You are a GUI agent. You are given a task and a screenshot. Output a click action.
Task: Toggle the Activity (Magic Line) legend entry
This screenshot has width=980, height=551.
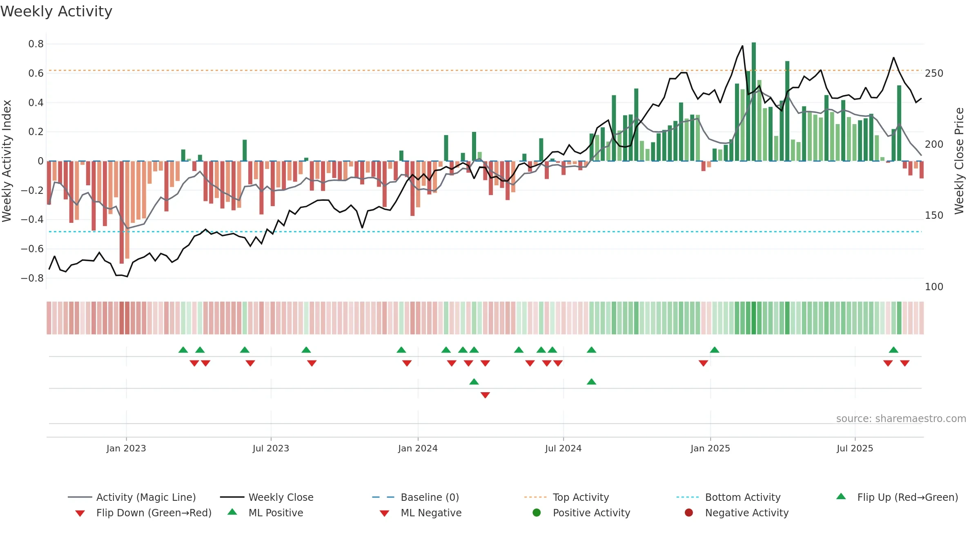pyautogui.click(x=132, y=497)
